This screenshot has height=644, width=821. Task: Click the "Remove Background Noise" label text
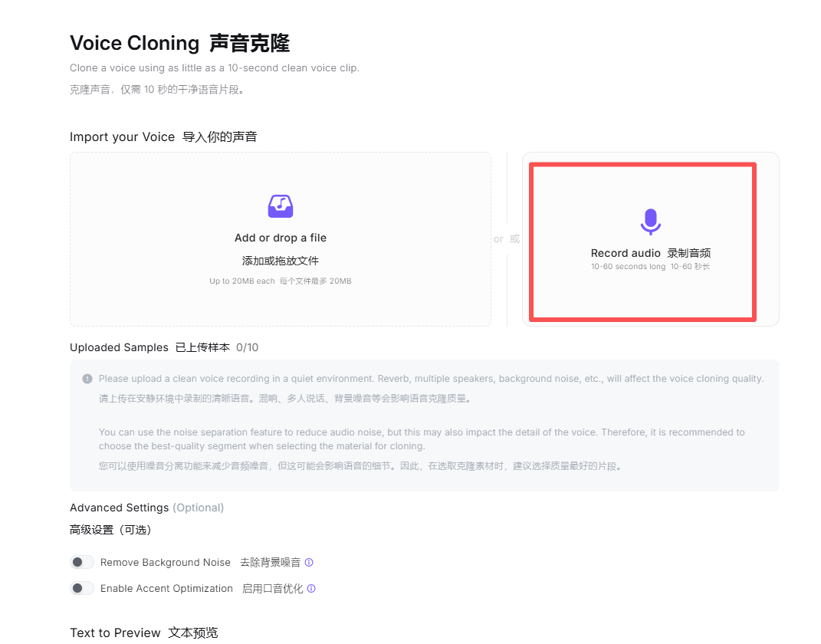tap(165, 563)
